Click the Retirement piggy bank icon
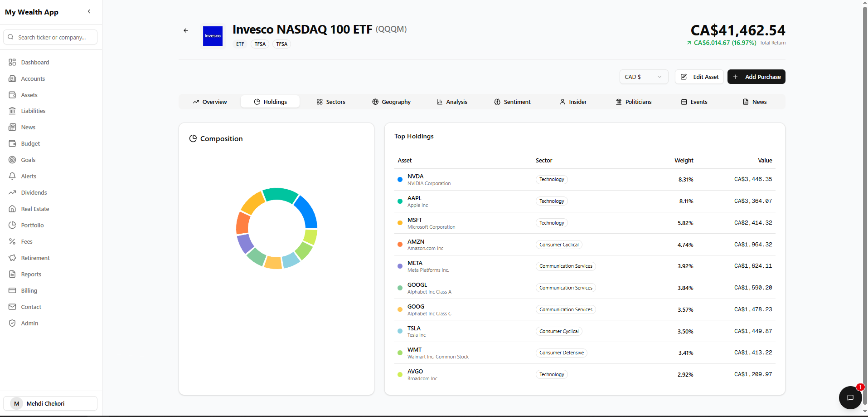 click(12, 258)
